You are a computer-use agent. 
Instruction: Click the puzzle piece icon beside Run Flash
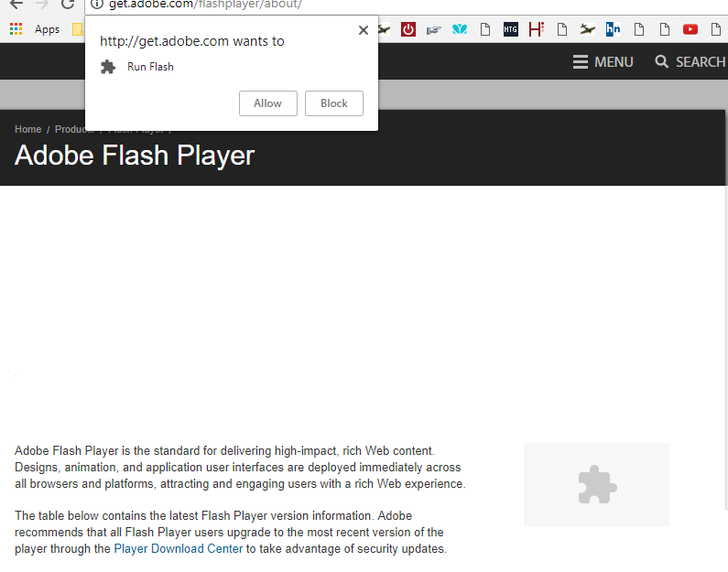(x=108, y=67)
